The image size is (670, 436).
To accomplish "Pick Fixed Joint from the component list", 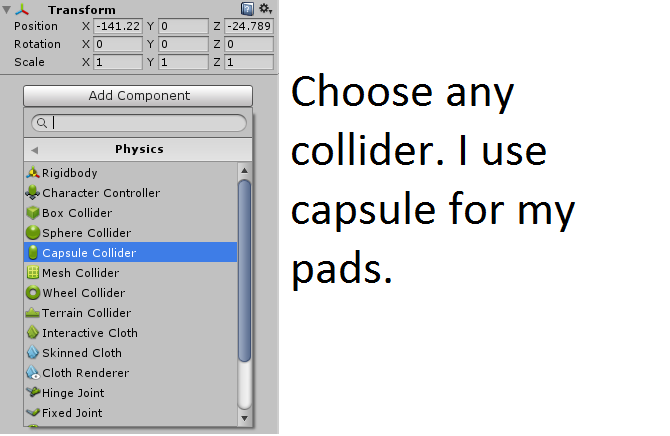I will point(72,413).
